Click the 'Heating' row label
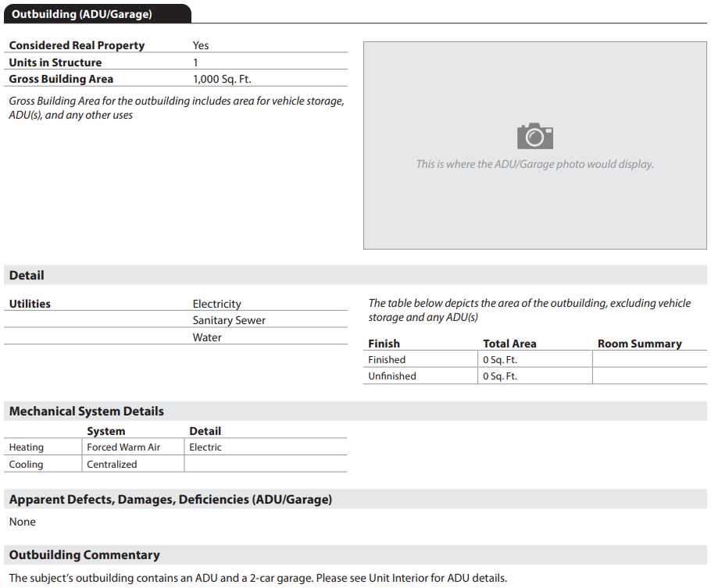 coord(27,447)
